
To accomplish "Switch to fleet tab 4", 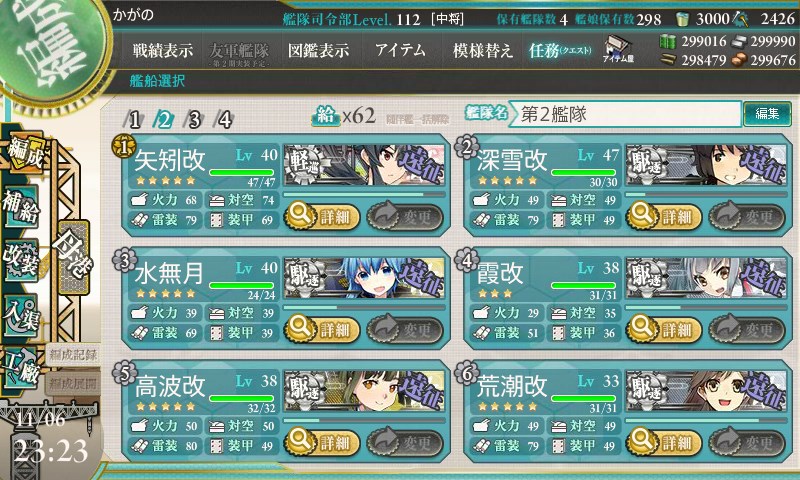I will click(224, 119).
